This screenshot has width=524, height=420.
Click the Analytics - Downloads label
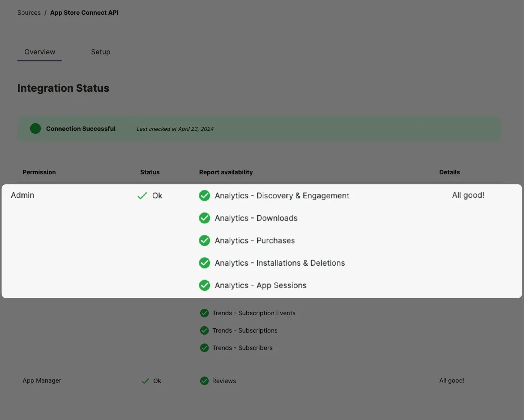click(256, 218)
